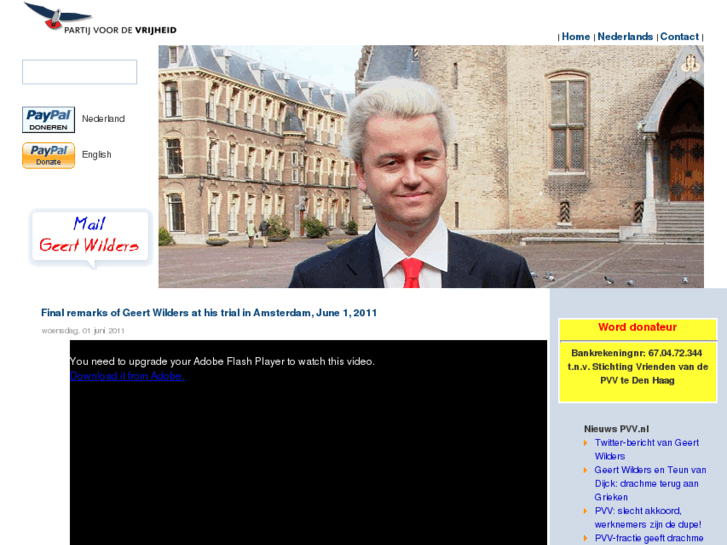
Task: Click the Word donateur heading
Action: [x=637, y=327]
